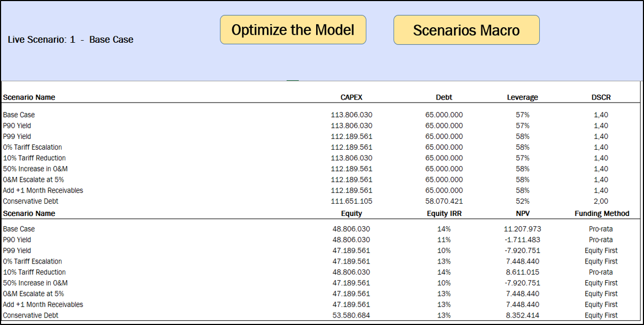Select Conservative Debt leverage 52% cell
Viewport: 644px width, 325px height.
523,201
